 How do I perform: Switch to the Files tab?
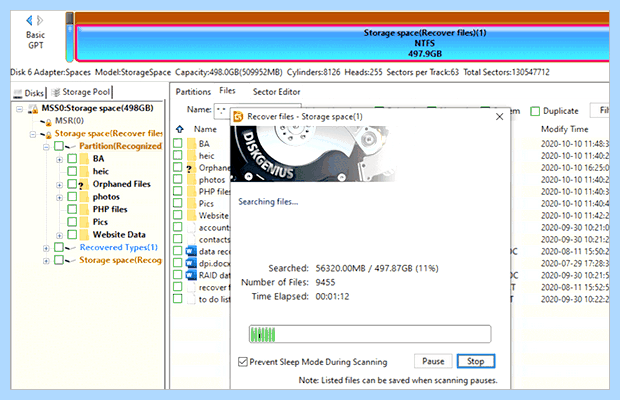[x=227, y=91]
